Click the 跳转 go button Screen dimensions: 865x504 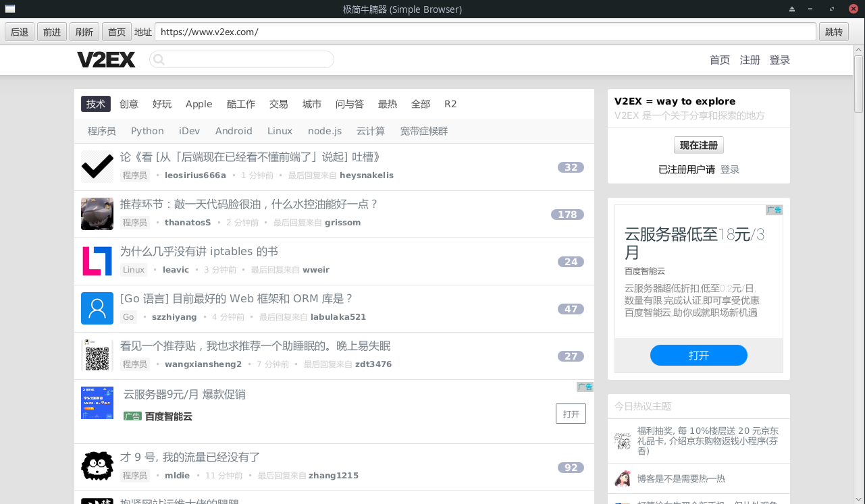(834, 32)
